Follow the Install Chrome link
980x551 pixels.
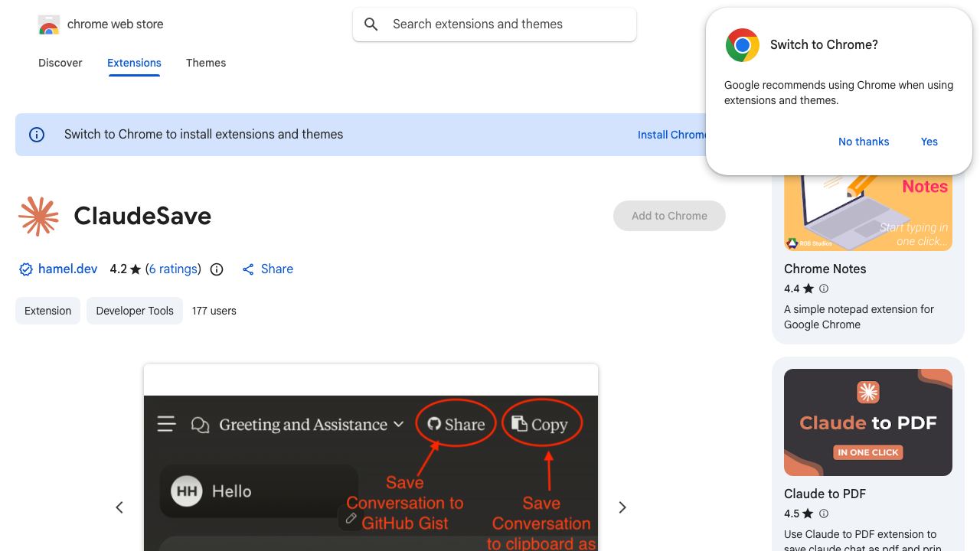(672, 135)
